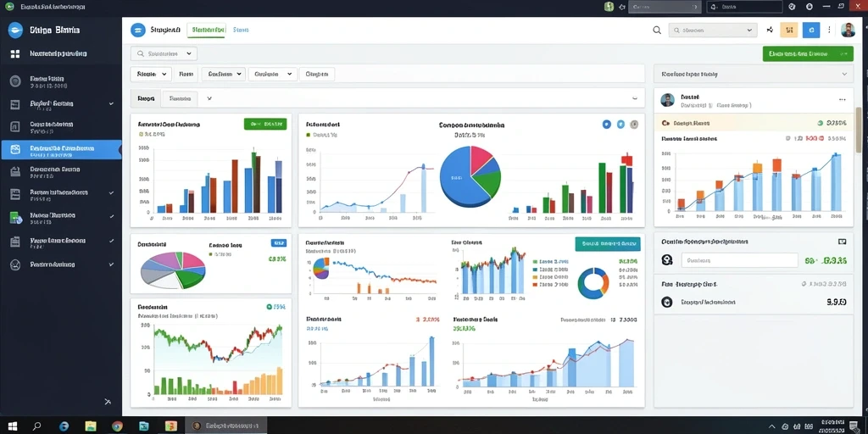This screenshot has height=434, width=868.
Task: Open the first filter dropdown in filter row
Action: 151,74
